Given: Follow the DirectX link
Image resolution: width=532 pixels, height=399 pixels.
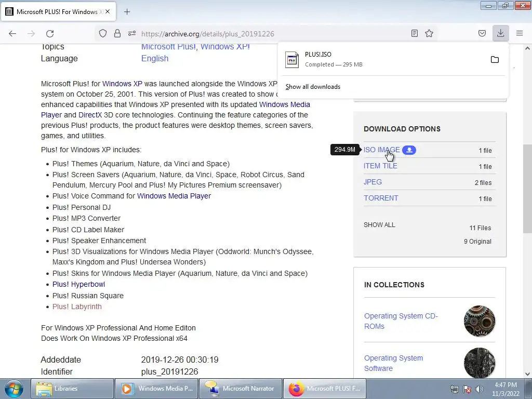Looking at the screenshot, I should point(90,115).
